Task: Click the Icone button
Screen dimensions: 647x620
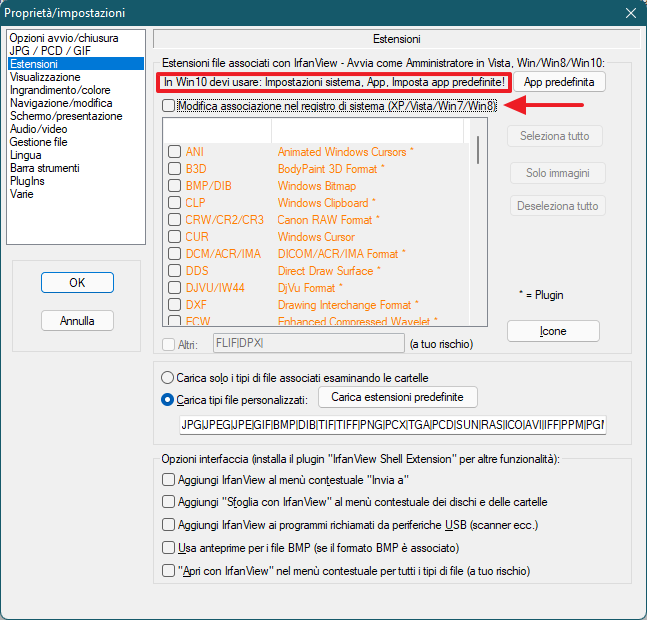Action: click(553, 331)
